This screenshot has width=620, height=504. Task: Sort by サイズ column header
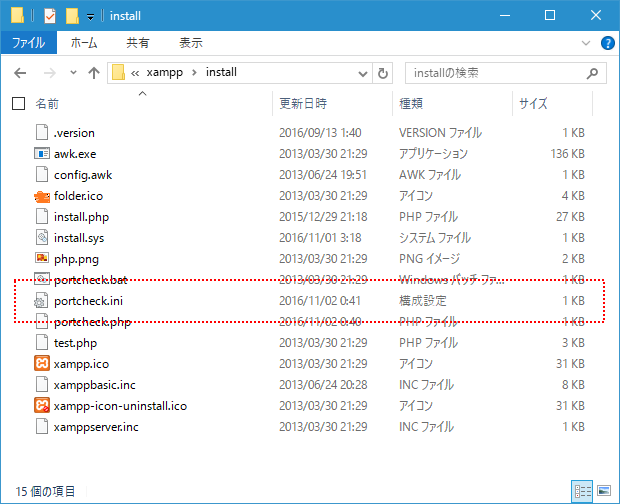tap(533, 104)
